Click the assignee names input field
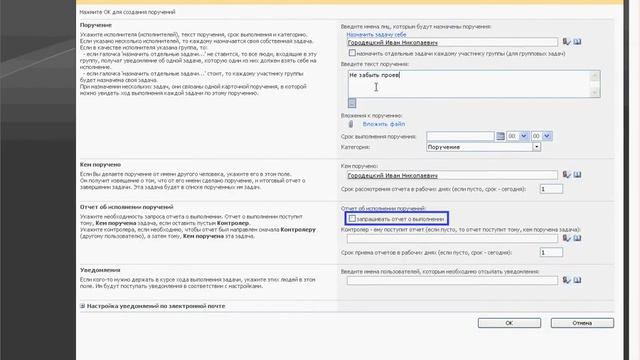 pyautogui.click(x=452, y=42)
